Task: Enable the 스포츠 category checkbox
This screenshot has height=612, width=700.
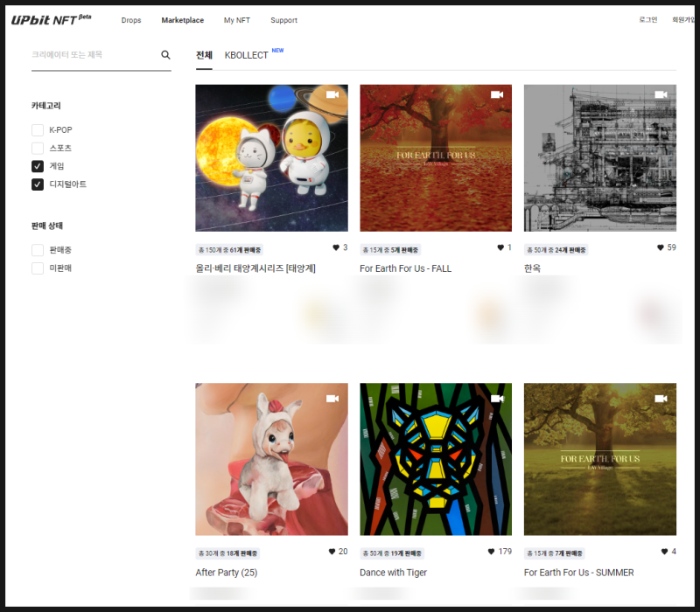Action: click(38, 148)
